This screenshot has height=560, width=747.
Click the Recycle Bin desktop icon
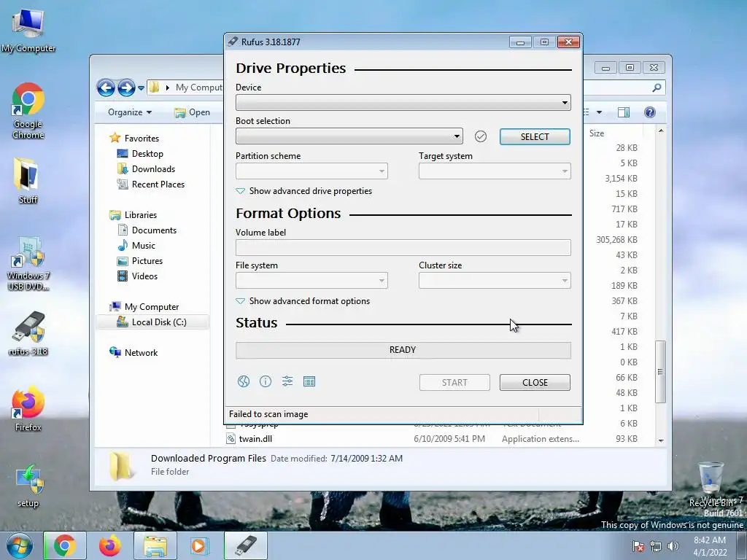(x=711, y=484)
